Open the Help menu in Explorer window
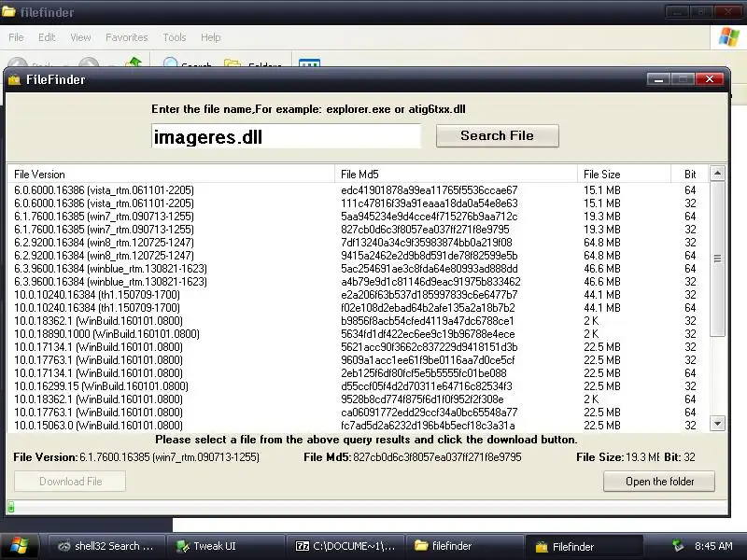Screen dimensions: 747x560 [211, 37]
